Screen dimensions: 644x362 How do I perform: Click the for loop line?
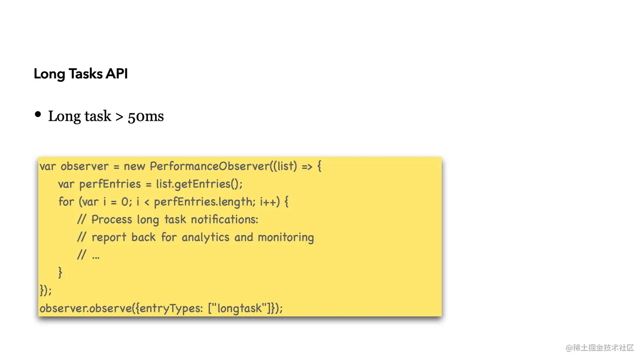(x=173, y=202)
